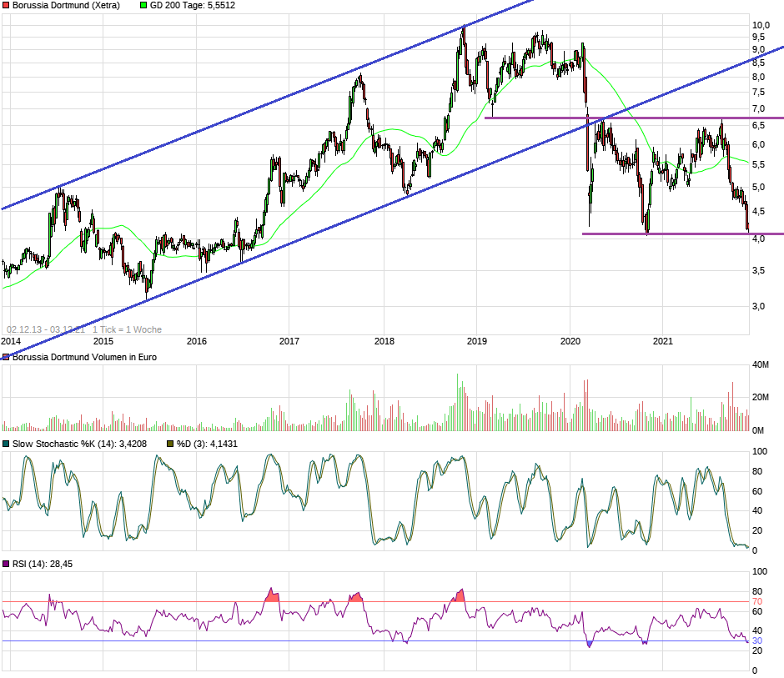
Task: Click the blue 30 RSI oversold level label
Action: coord(757,640)
